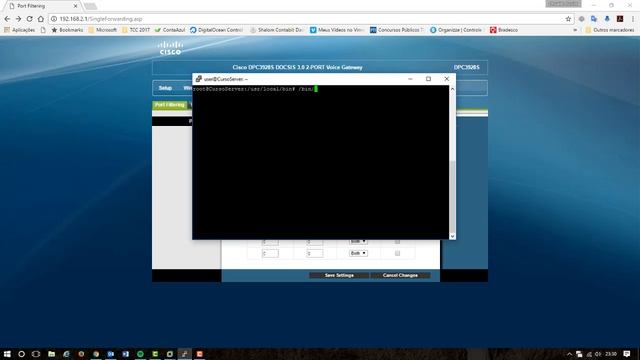Click inside the PuTTY terminal area
The width and height of the screenshot is (640, 360).
[320, 163]
